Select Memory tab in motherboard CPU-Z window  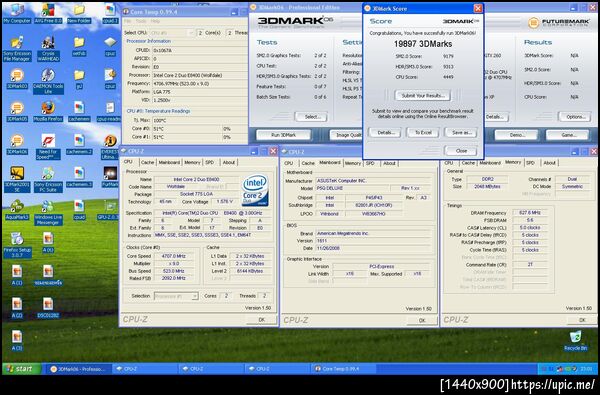point(352,163)
